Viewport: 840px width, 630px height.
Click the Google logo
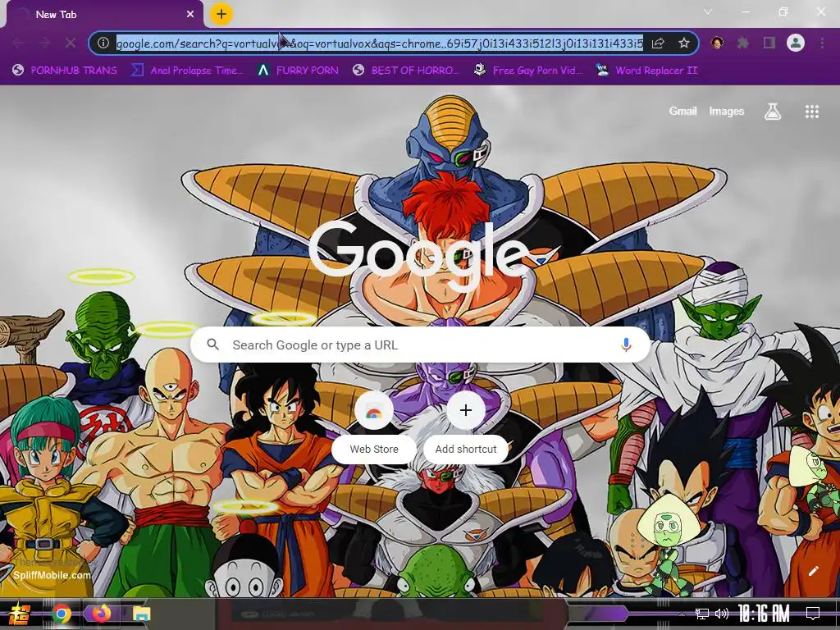point(419,256)
